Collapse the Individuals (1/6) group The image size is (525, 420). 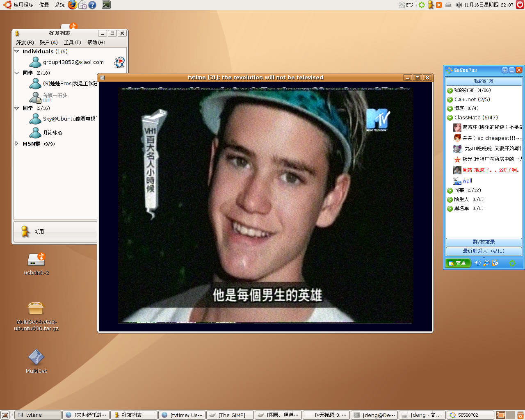(17, 51)
